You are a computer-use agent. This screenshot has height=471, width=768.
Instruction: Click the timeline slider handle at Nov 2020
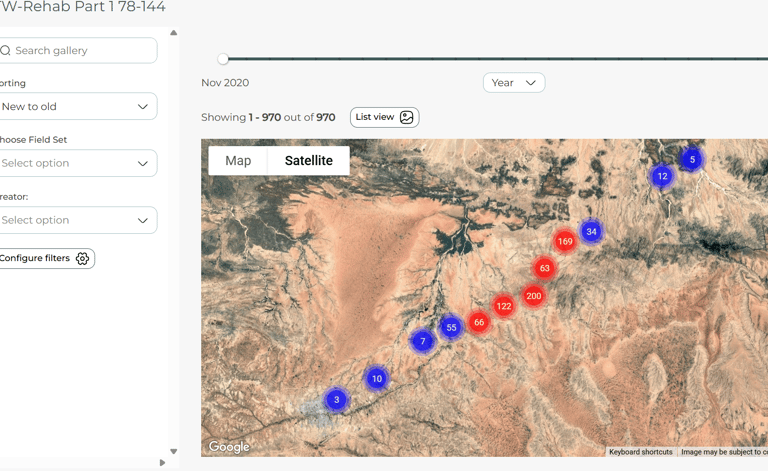223,59
